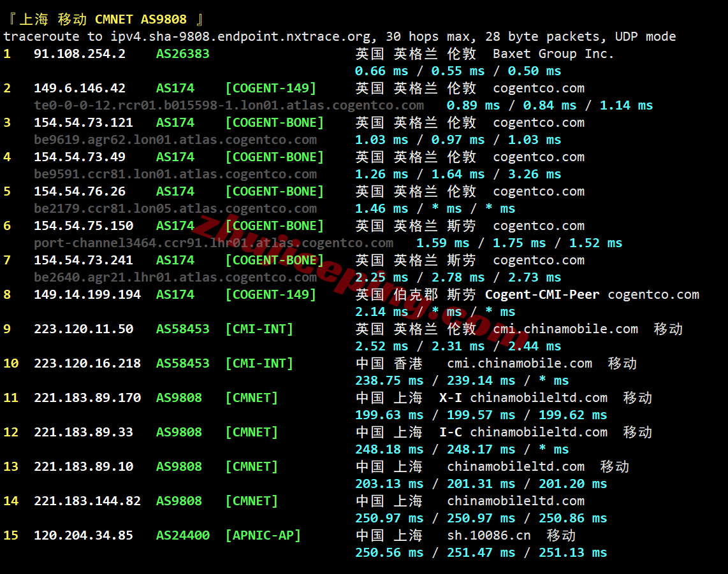
Task: Click IP address 120.204.34.85
Action: [x=83, y=535]
